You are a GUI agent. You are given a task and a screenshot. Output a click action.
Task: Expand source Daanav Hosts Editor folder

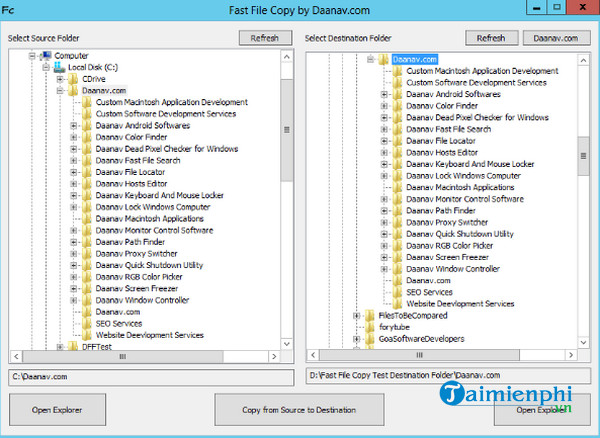(74, 184)
